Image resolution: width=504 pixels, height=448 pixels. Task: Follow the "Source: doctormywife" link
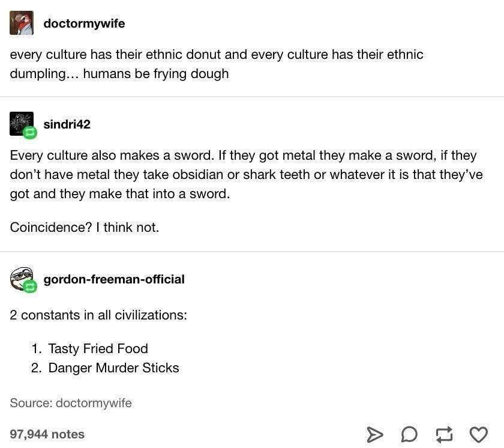(x=71, y=403)
